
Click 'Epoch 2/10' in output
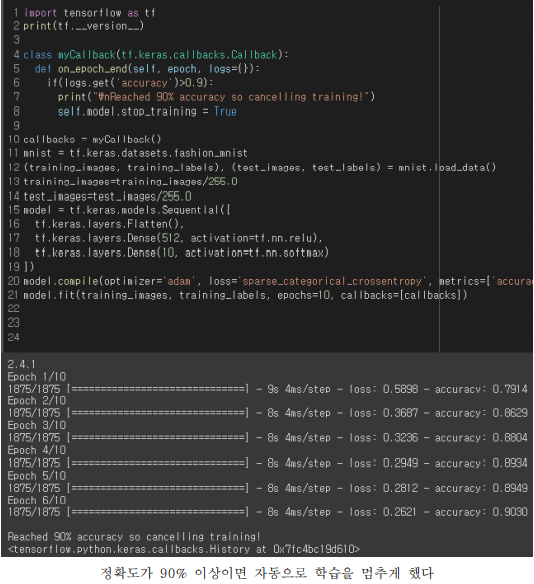(37, 401)
